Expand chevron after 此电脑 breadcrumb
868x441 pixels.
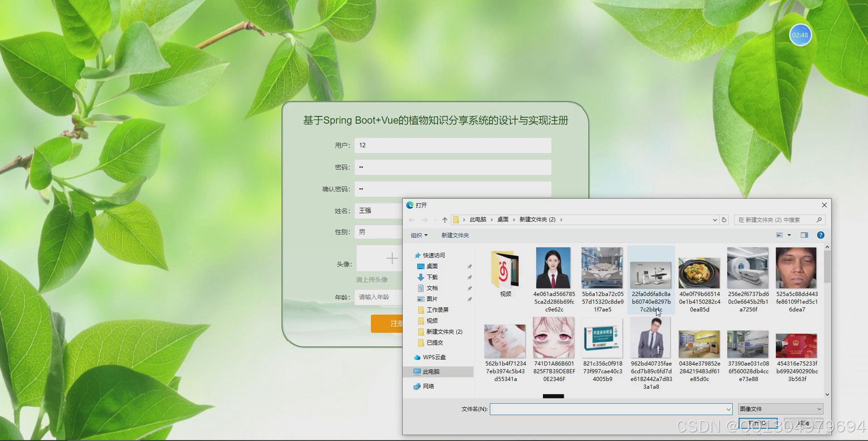click(x=491, y=220)
